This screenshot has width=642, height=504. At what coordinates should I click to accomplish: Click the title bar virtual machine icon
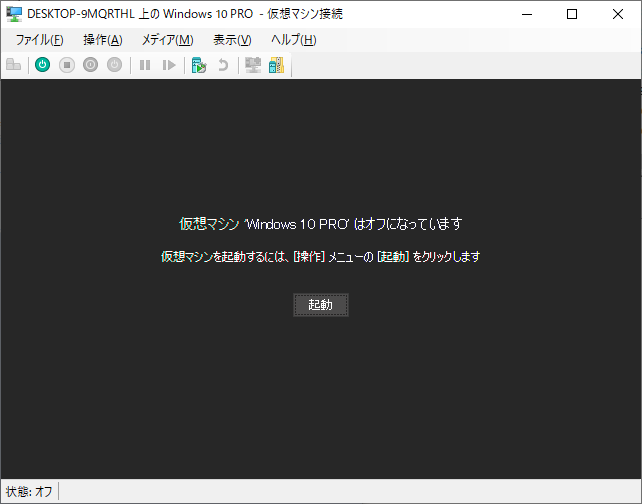tap(14, 14)
